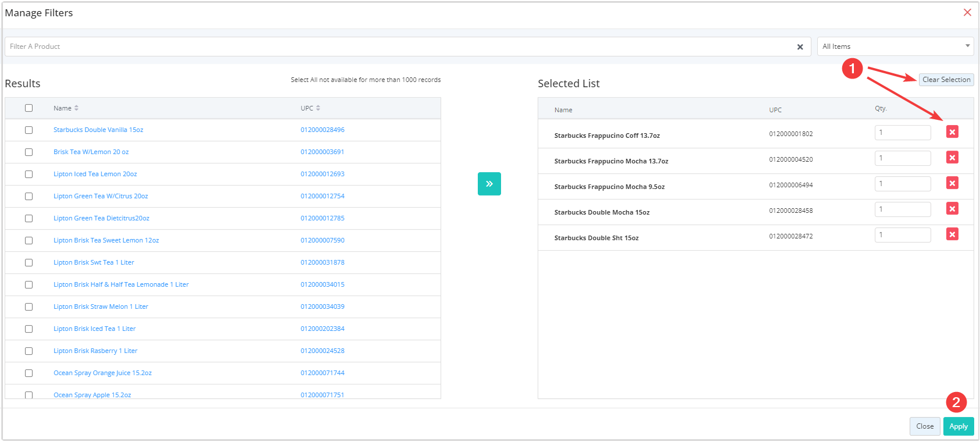Check Lipton Brisk Rasberry 1 Liter
This screenshot has width=980, height=442.
[28, 351]
